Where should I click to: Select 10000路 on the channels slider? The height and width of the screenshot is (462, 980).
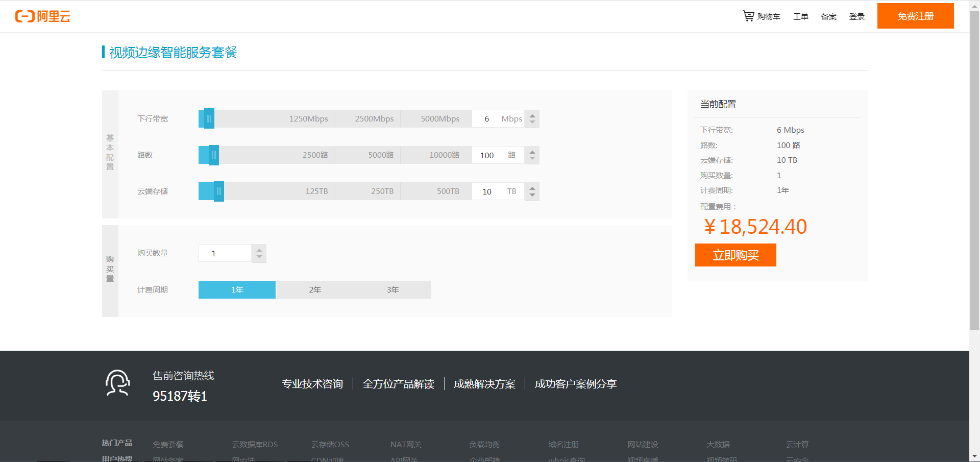click(x=444, y=155)
